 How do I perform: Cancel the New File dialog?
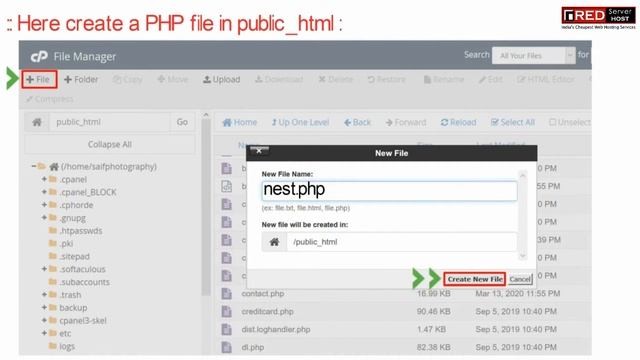(x=520, y=279)
